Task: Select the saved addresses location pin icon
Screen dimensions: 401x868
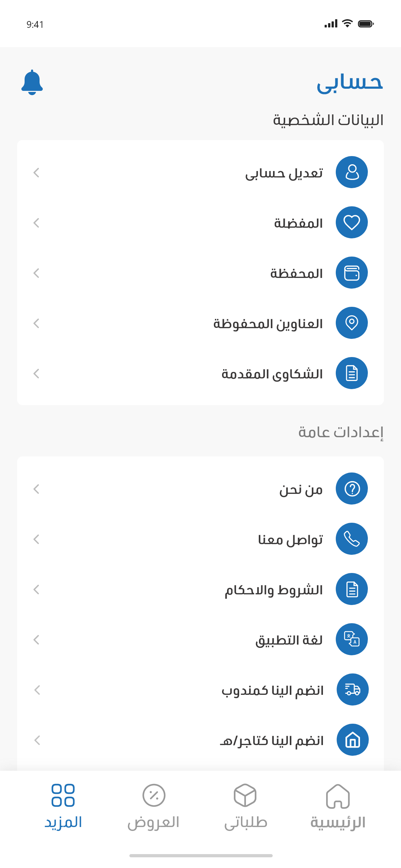Action: [x=351, y=323]
